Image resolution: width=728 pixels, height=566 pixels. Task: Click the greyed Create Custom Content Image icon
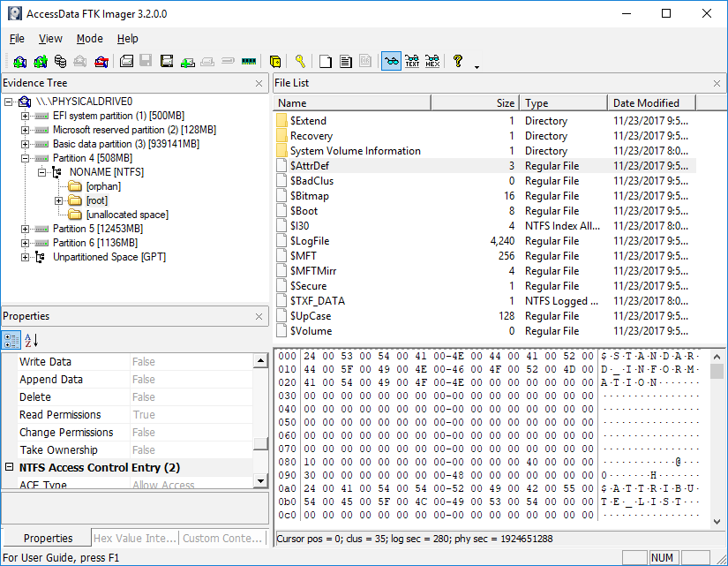pyautogui.click(x=207, y=61)
